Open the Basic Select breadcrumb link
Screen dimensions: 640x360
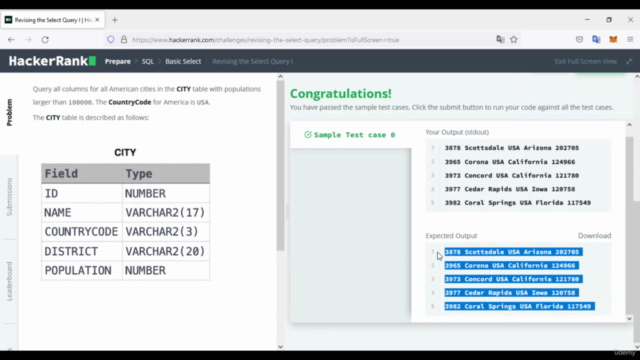click(183, 61)
